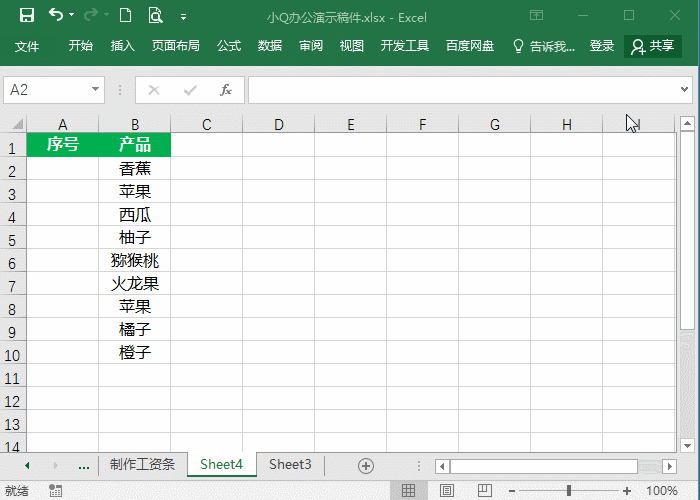The height and width of the screenshot is (500, 700).
Task: Click the Print Preview icon
Action: 155,16
